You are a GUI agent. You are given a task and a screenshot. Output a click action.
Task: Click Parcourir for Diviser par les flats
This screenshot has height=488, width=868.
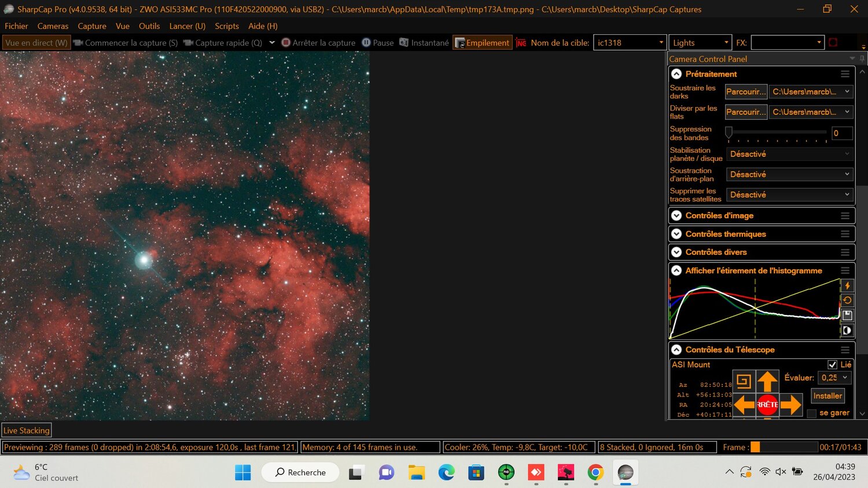pyautogui.click(x=746, y=112)
